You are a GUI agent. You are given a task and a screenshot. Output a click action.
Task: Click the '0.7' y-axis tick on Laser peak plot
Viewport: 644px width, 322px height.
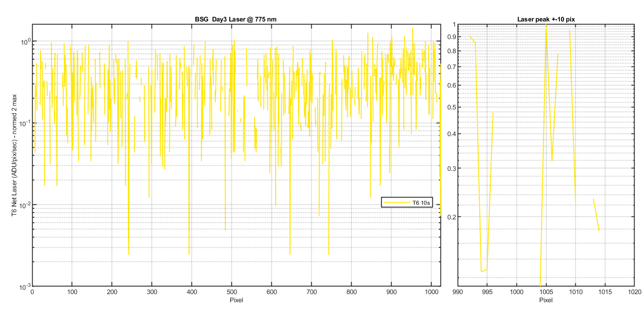click(451, 67)
